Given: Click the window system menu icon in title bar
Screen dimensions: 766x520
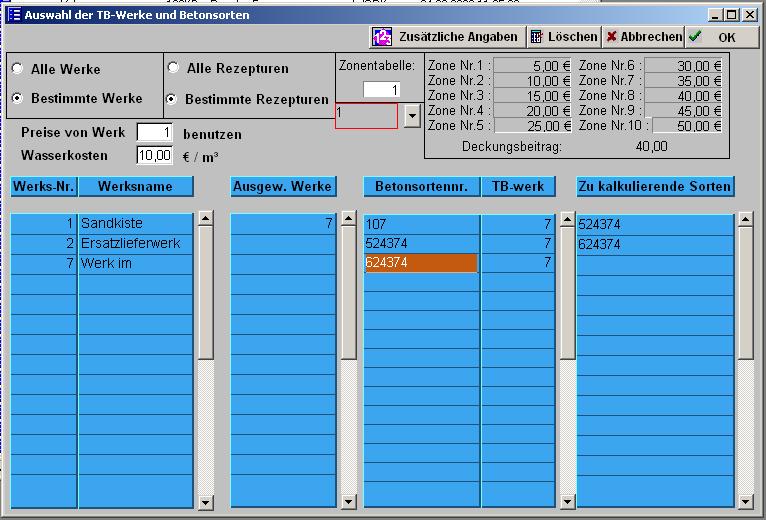Looking at the screenshot, I should [x=14, y=15].
